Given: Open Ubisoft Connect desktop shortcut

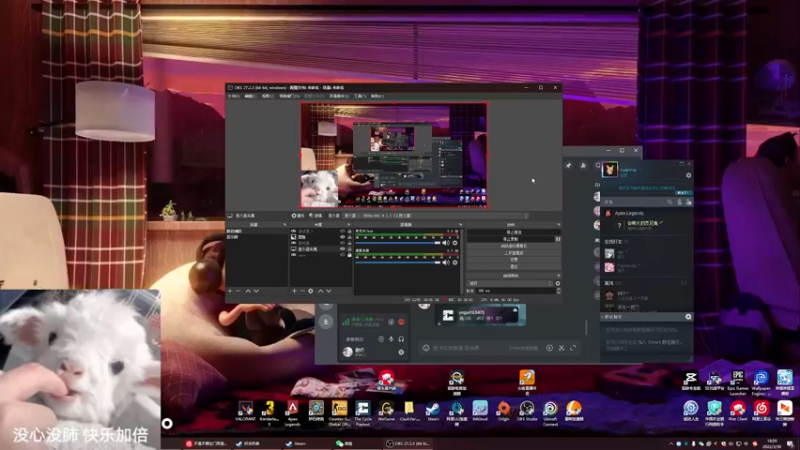Looking at the screenshot, I should click(x=550, y=413).
